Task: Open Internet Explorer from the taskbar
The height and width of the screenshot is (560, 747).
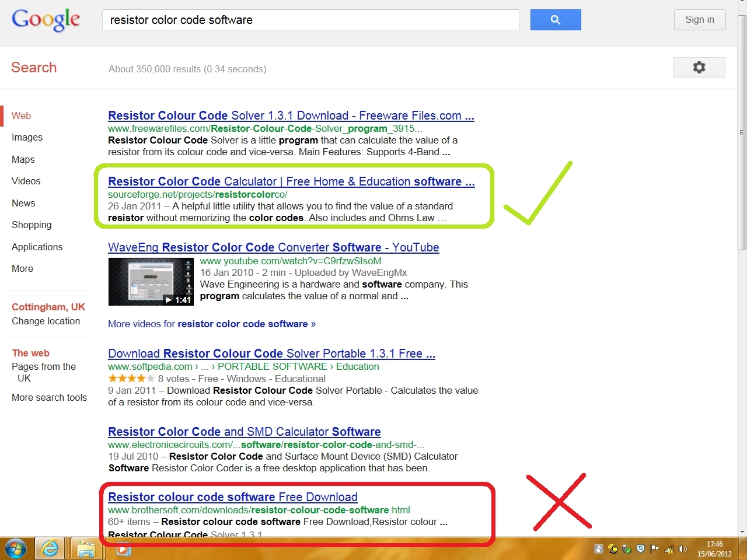Action: coord(50,549)
